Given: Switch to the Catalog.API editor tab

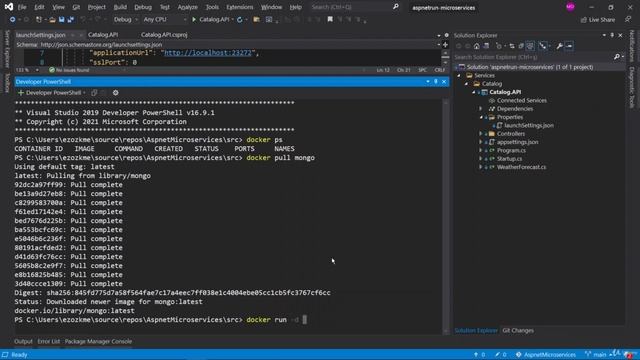Looking at the screenshot, I should [103, 35].
